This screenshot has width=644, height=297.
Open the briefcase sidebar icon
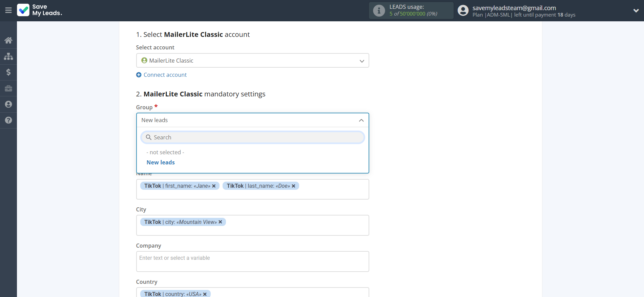point(8,88)
